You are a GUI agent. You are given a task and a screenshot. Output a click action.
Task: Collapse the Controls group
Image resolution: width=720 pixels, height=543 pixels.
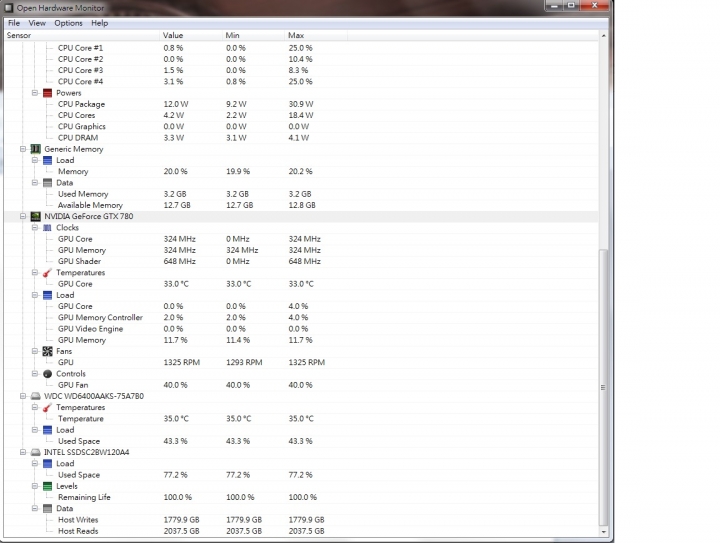34,374
